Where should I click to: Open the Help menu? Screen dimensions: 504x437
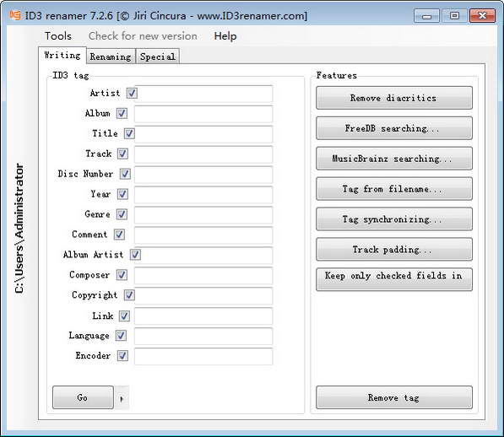click(x=225, y=36)
